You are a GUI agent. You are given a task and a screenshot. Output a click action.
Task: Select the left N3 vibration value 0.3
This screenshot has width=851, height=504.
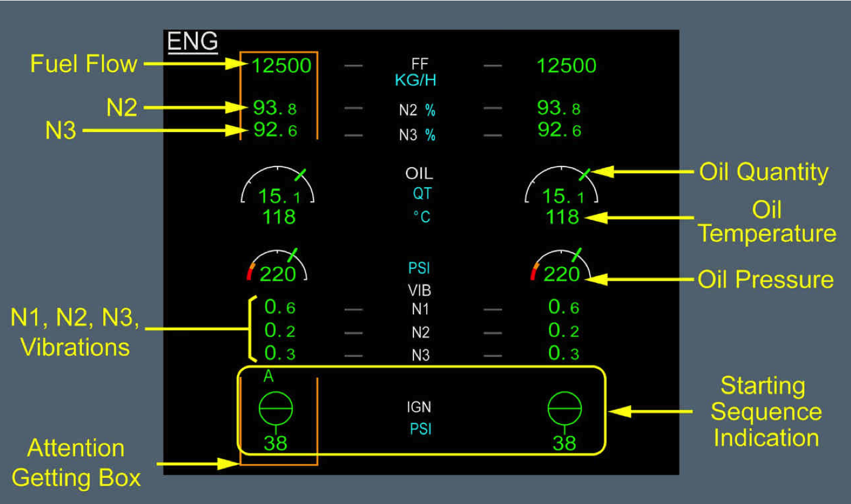click(280, 353)
